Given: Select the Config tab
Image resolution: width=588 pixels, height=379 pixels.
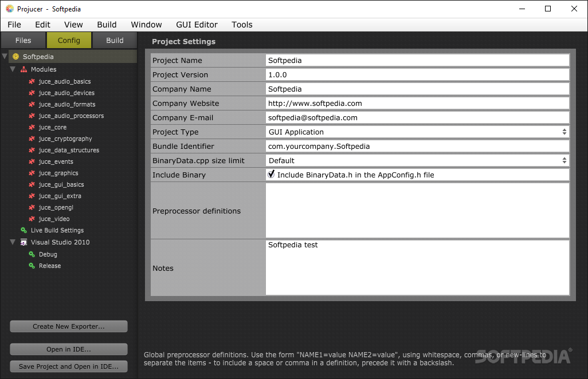Looking at the screenshot, I should point(69,41).
